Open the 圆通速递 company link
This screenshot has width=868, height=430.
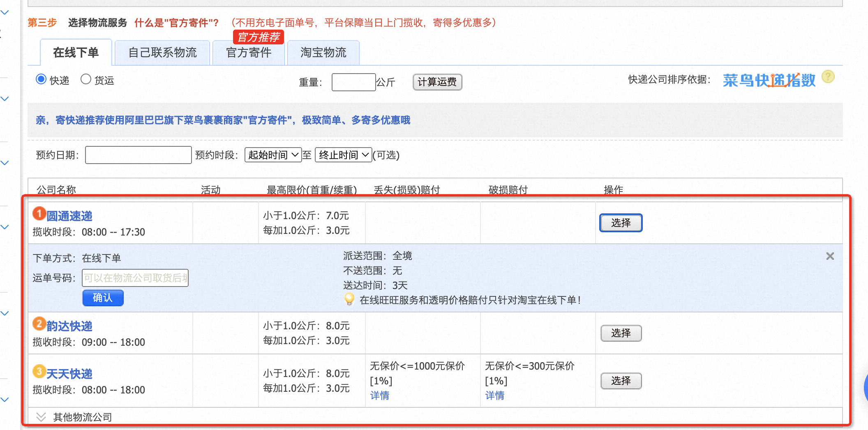pyautogui.click(x=69, y=216)
